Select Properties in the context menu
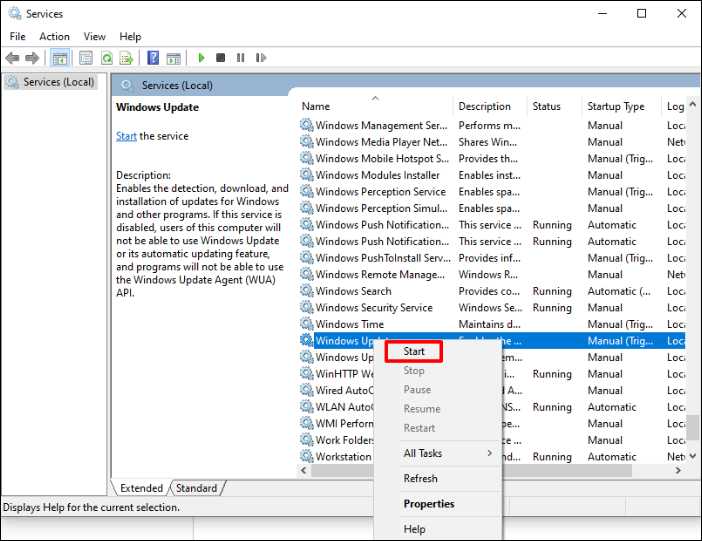 pos(428,504)
